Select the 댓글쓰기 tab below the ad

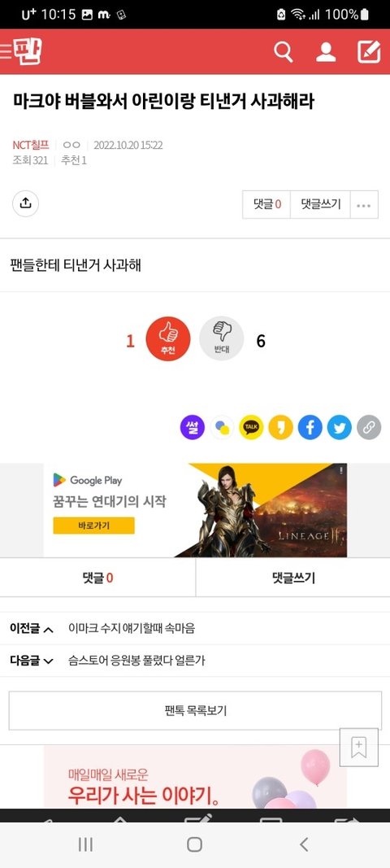293,578
